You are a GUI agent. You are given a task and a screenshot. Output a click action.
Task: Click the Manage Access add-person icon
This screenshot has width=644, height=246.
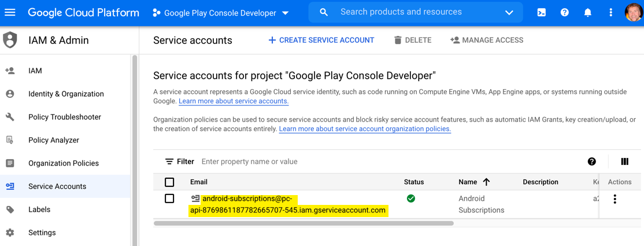click(454, 41)
